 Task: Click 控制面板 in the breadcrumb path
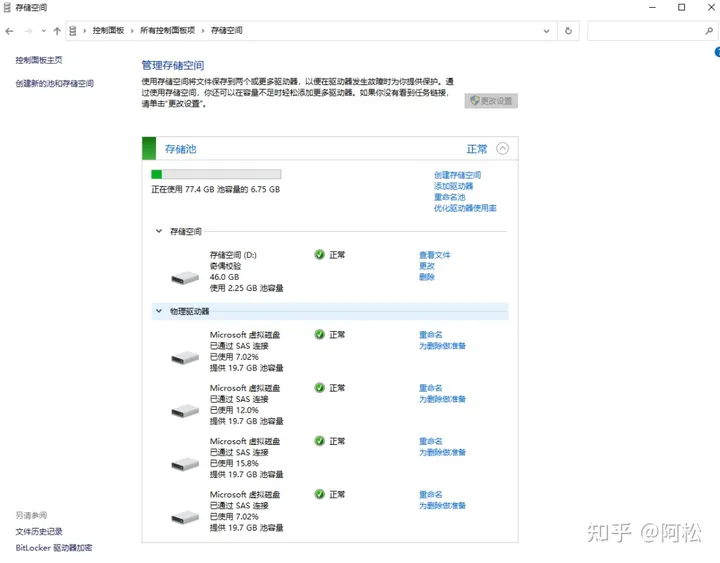tap(108, 31)
